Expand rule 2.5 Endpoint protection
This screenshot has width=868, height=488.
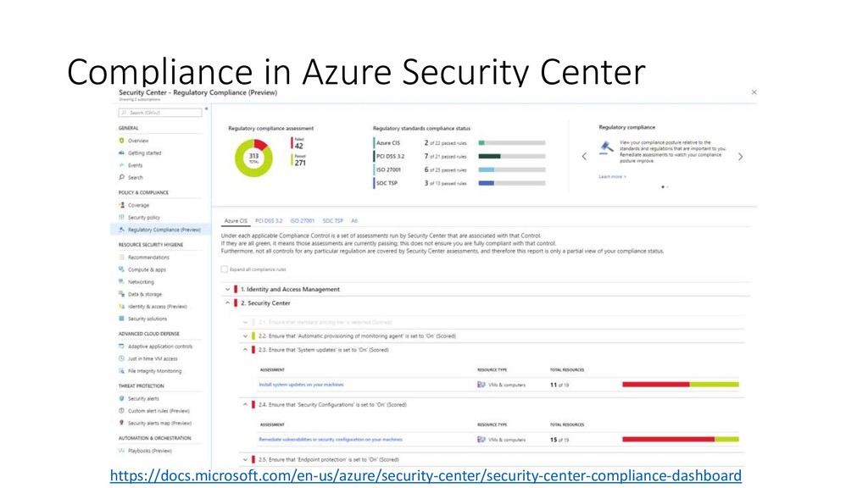pos(245,459)
